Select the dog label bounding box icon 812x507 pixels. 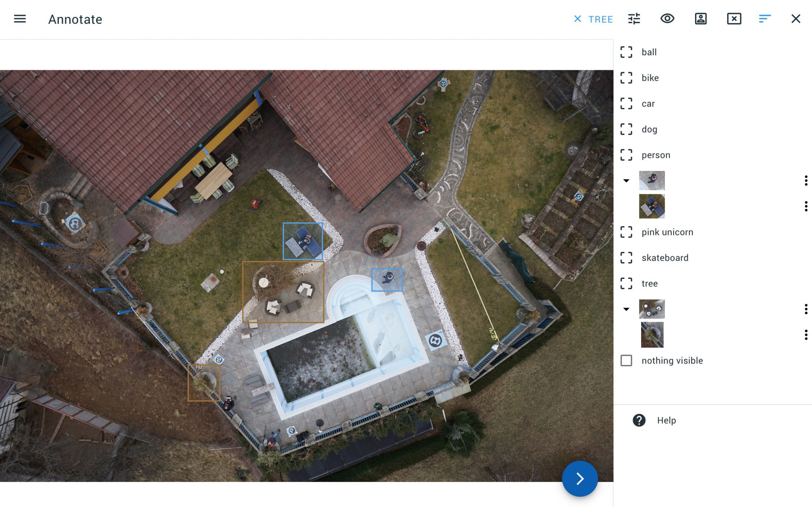coord(626,129)
